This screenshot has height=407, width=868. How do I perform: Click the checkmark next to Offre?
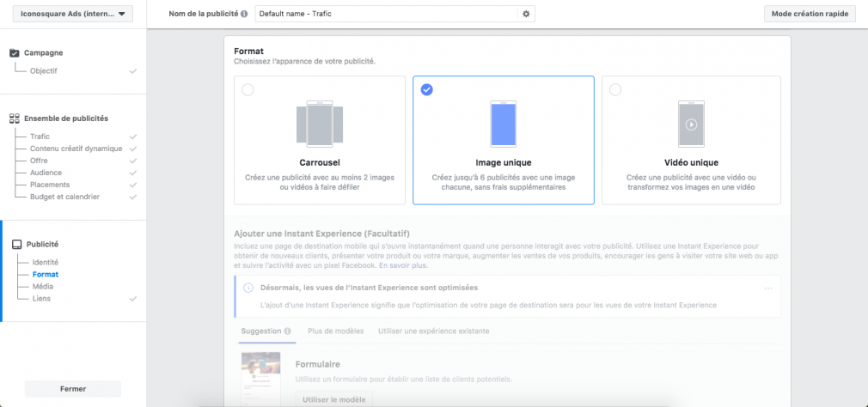click(133, 161)
